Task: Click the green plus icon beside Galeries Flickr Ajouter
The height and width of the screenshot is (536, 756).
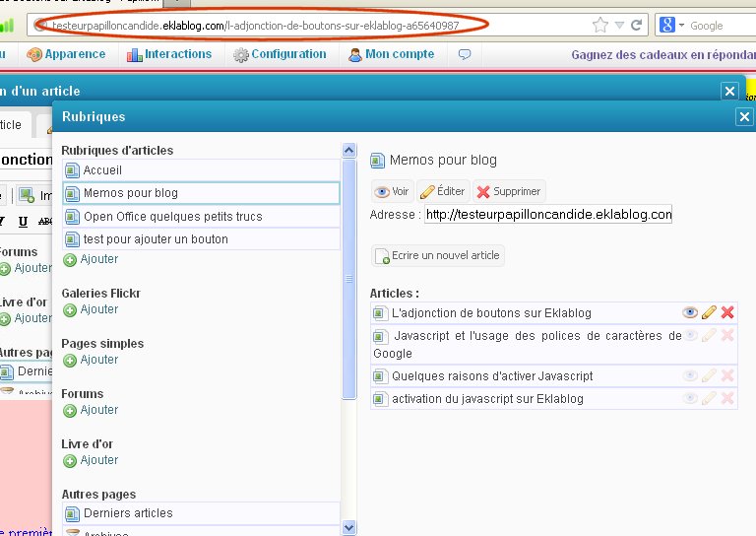Action: (70, 310)
